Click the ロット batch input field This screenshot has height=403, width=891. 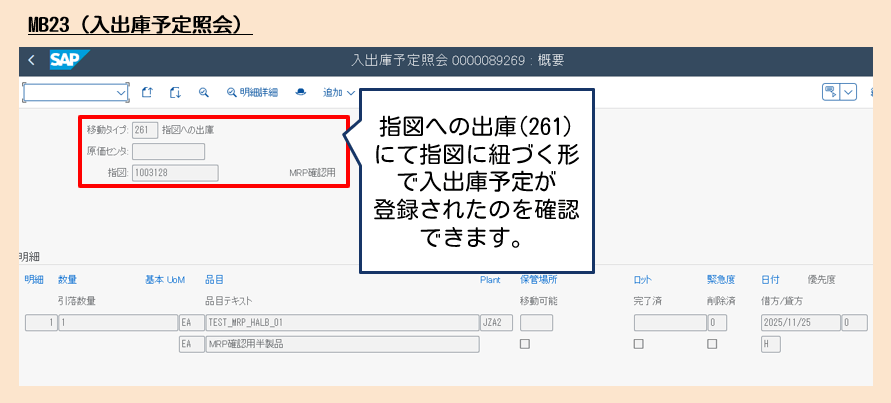(x=671, y=323)
